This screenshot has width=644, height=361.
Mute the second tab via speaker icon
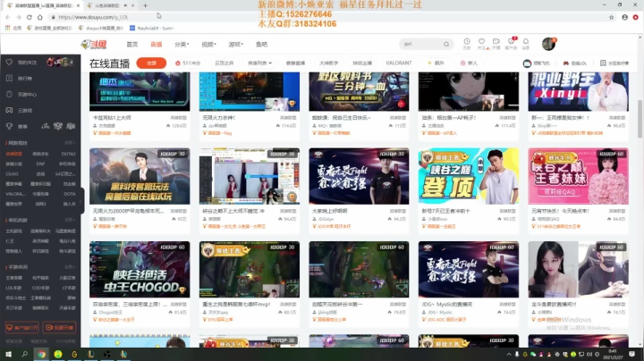pyautogui.click(x=126, y=5)
